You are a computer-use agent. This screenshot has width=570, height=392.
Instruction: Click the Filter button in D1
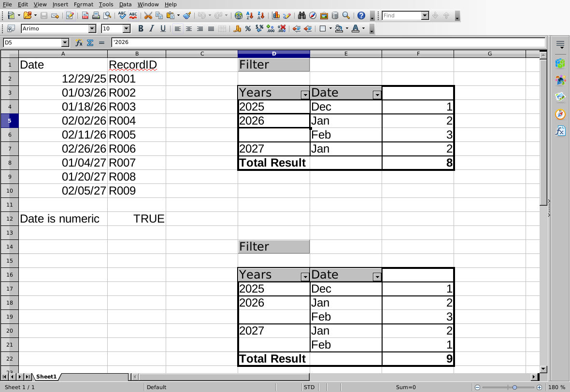coord(274,65)
